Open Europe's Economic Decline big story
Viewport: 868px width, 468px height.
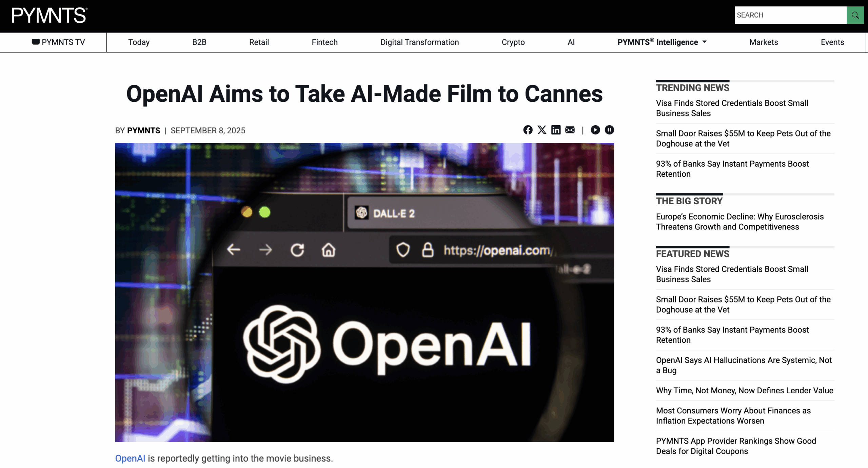(740, 222)
